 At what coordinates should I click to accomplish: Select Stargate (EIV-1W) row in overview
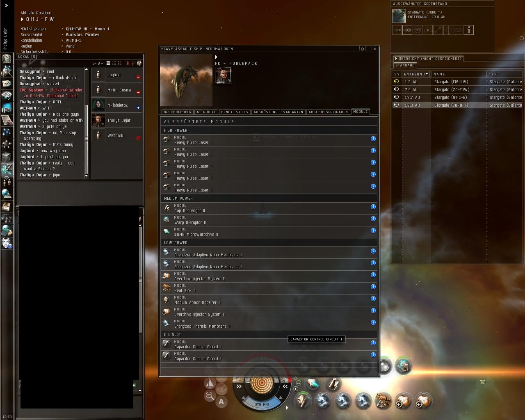pyautogui.click(x=457, y=82)
